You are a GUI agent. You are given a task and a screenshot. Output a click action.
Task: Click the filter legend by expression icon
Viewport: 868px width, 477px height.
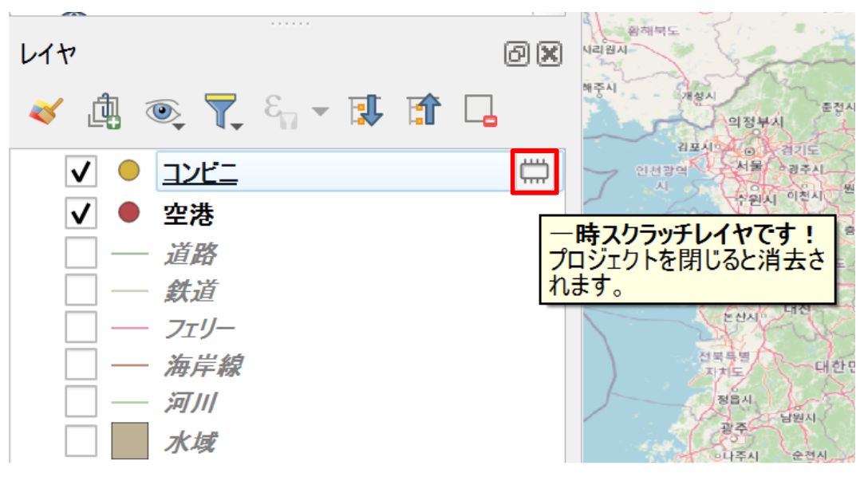pos(280,111)
